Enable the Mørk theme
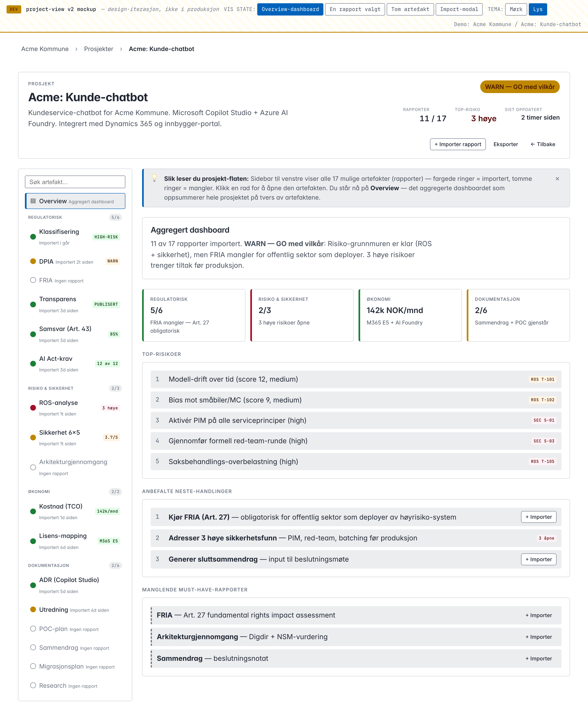The width and height of the screenshot is (588, 711). click(x=516, y=9)
